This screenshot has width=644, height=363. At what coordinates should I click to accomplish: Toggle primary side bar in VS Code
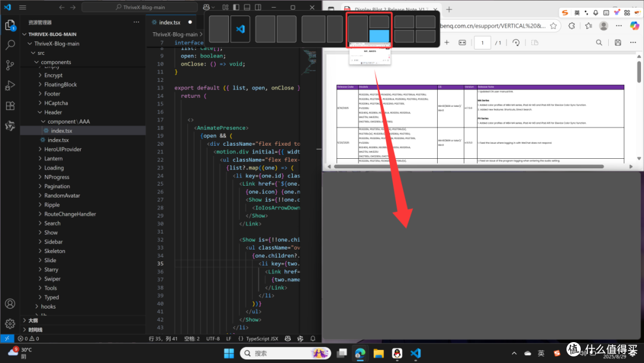(236, 7)
